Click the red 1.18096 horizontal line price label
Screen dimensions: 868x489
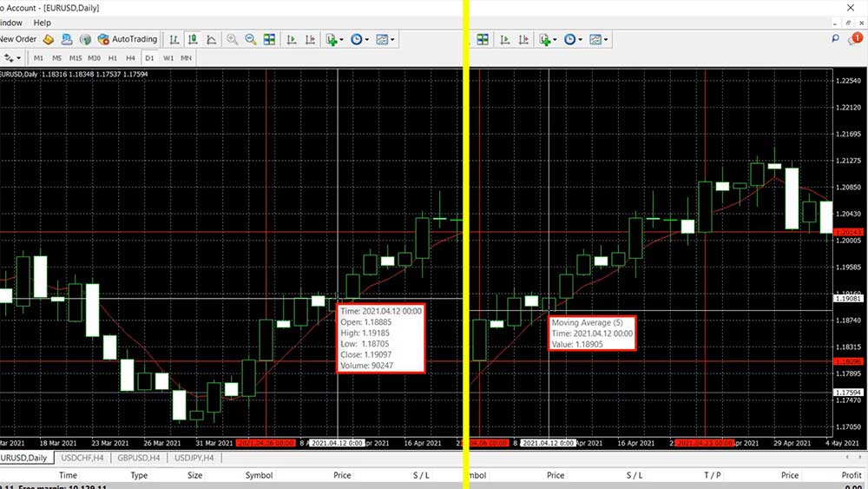click(x=848, y=361)
